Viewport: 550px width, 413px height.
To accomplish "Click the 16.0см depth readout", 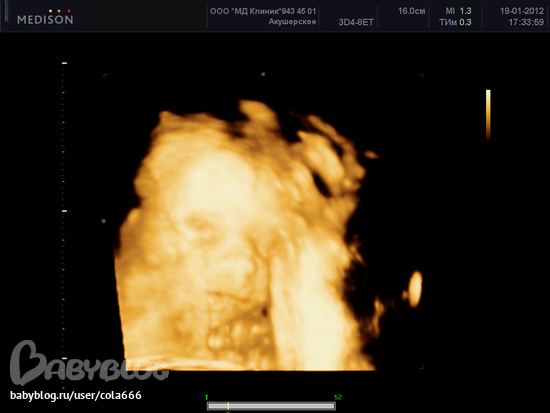I will (411, 11).
